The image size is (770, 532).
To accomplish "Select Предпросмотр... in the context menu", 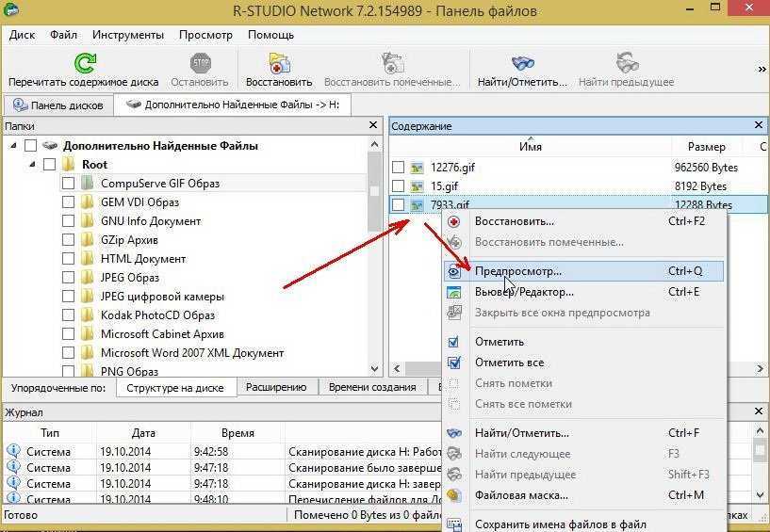I will (x=584, y=271).
